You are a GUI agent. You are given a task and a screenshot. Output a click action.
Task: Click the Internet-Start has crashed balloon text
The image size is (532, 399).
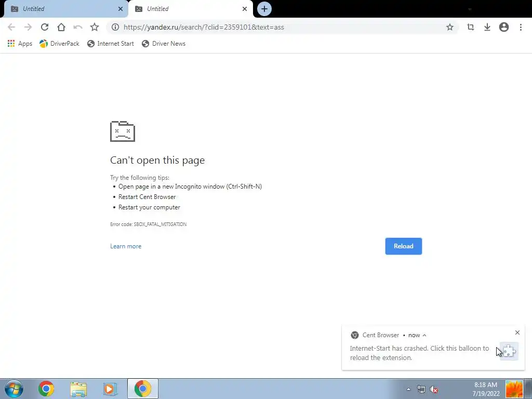(419, 353)
